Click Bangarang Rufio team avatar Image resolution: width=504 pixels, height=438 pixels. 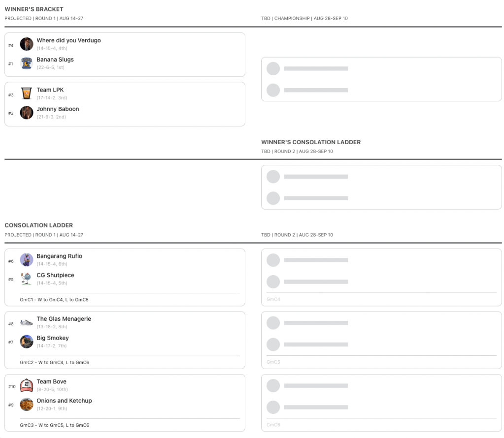[x=27, y=260]
